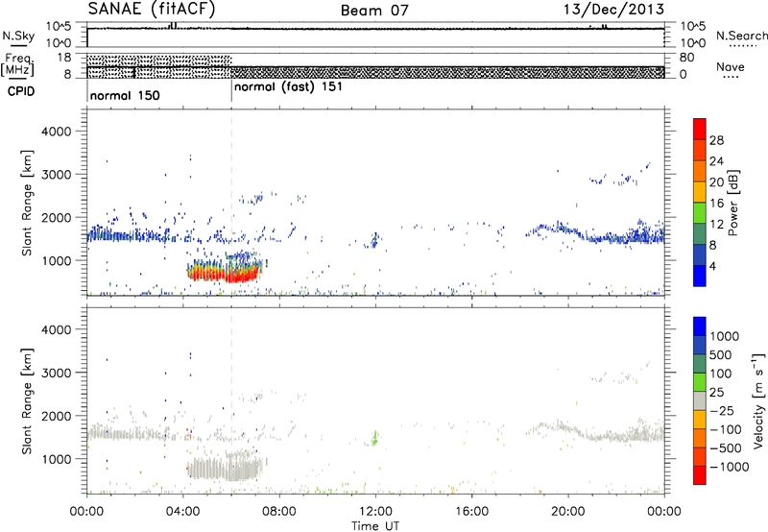Click the Slant Range label of velocity panel

pos(27,400)
